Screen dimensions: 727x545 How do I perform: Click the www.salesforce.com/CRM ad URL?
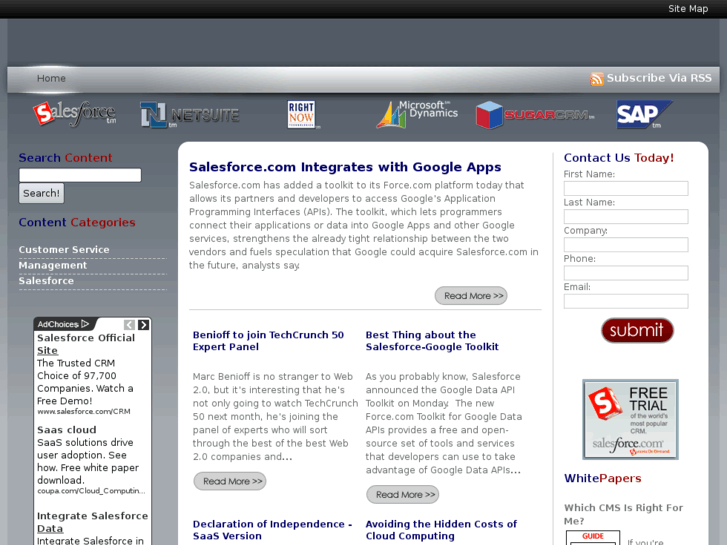click(83, 411)
